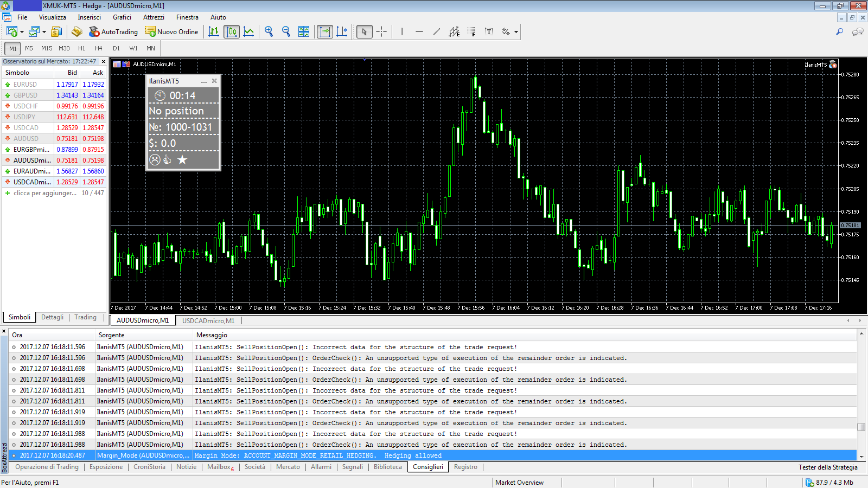Screen dimensions: 868x488
Task: Tile chart windows icon
Action: point(304,31)
